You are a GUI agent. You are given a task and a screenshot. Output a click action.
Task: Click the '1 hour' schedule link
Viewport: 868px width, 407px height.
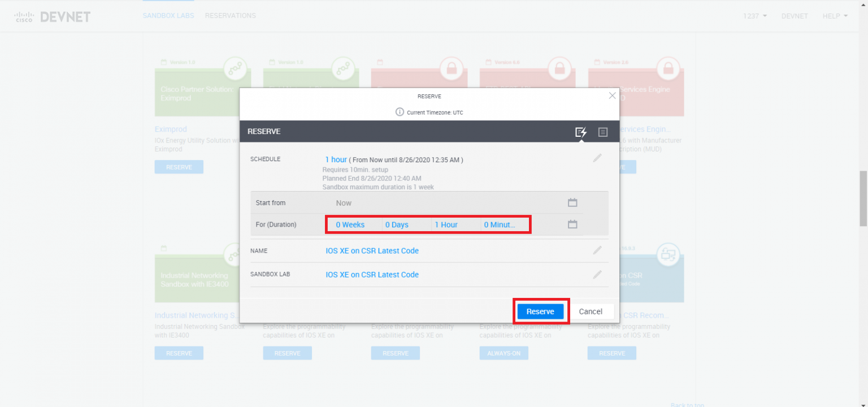[x=336, y=159]
